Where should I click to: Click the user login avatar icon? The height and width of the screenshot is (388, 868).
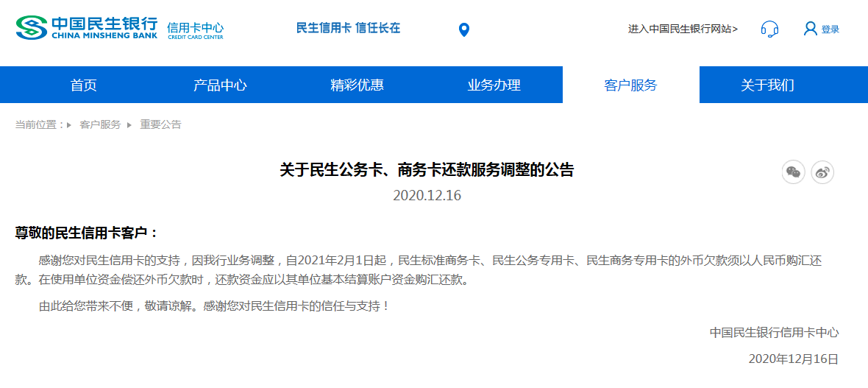811,29
